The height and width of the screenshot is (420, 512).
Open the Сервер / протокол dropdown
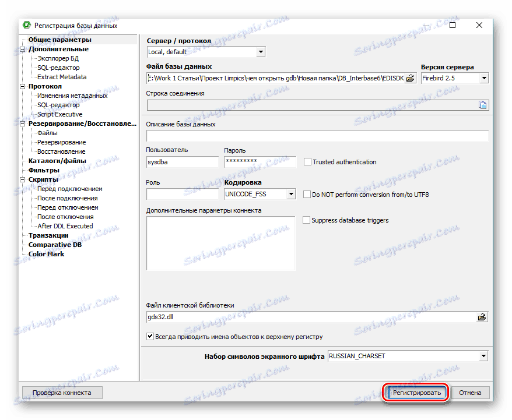point(261,52)
